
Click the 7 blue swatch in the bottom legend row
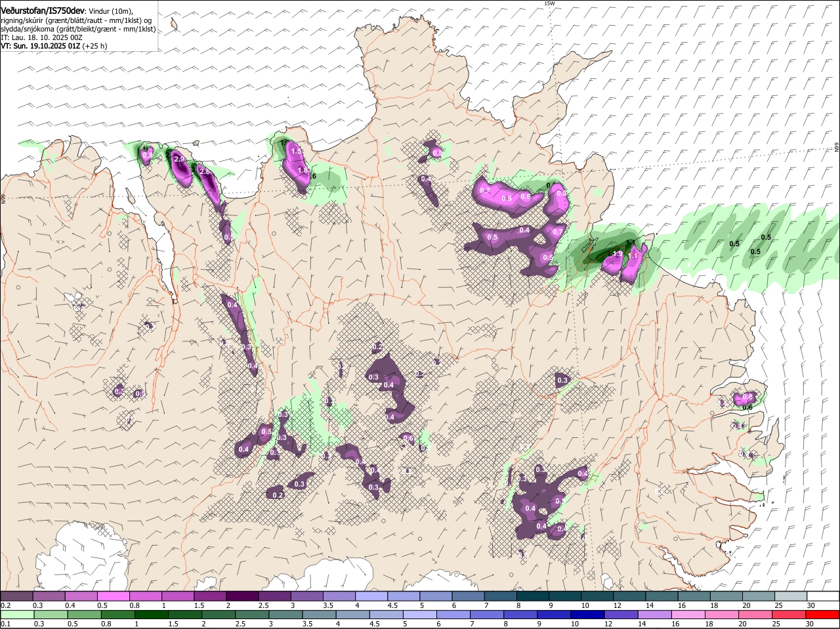487,615
